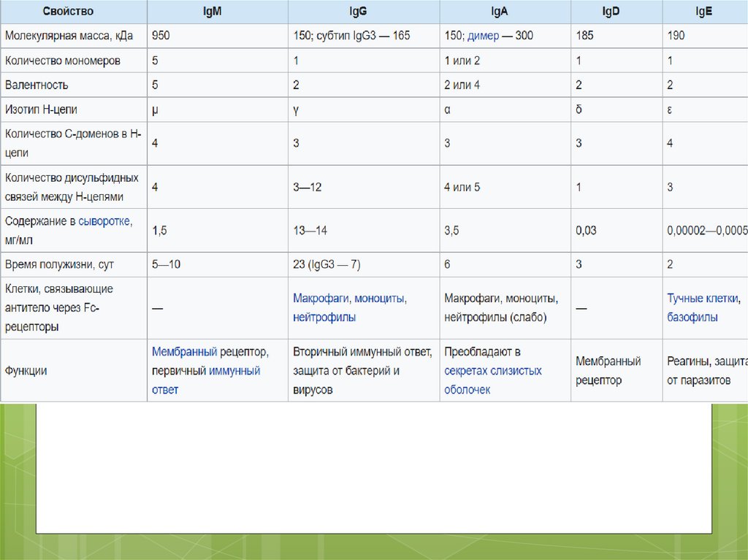Click the '1 или 2' cell

point(462,61)
